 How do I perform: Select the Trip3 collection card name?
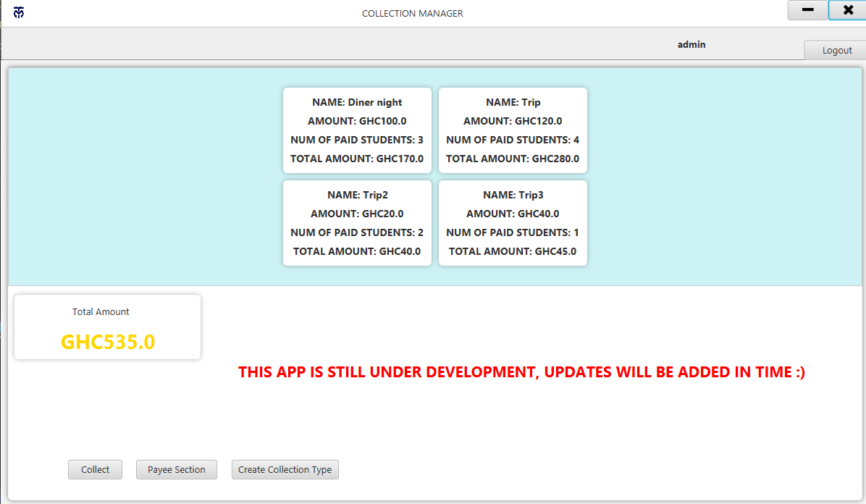pyautogui.click(x=513, y=196)
